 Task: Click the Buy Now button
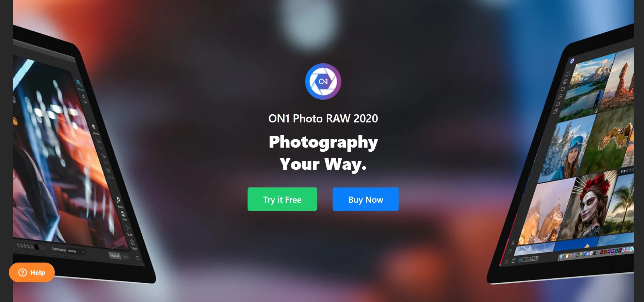(366, 199)
